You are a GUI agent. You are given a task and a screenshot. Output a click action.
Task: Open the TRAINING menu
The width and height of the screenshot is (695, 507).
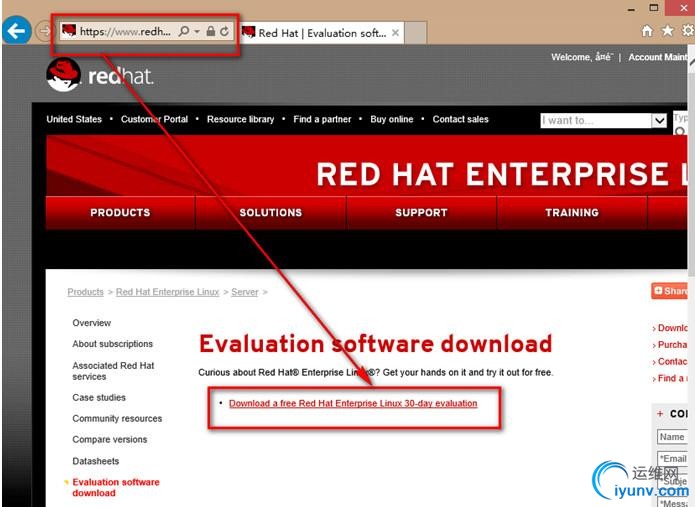click(572, 213)
